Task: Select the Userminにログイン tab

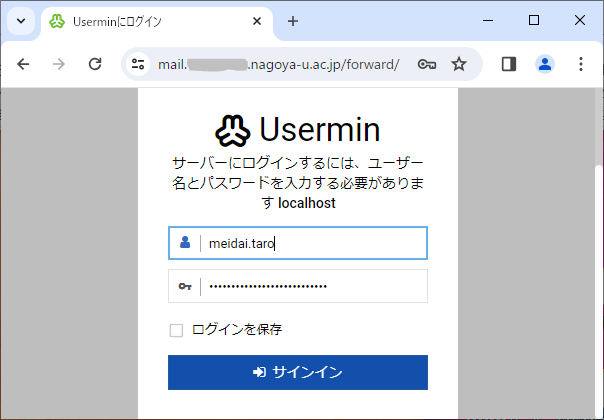Action: tap(157, 22)
